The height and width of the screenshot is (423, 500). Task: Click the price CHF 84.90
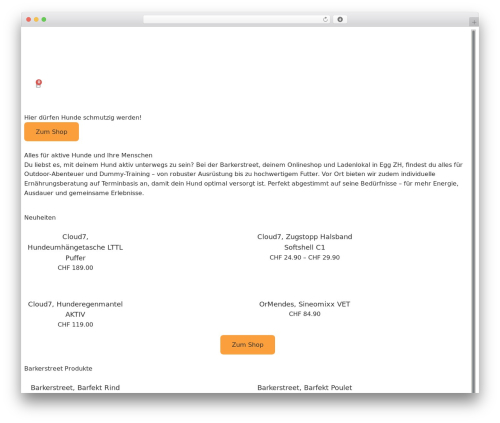305,314
